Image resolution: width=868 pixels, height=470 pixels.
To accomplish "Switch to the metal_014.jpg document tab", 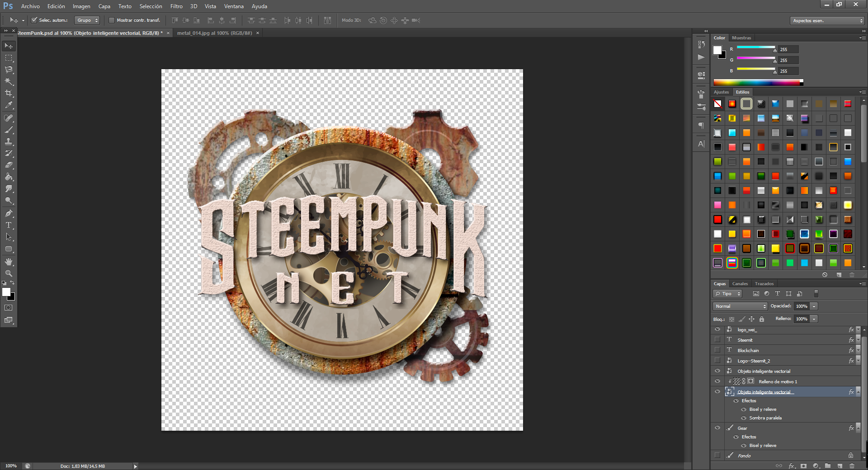I will click(215, 33).
